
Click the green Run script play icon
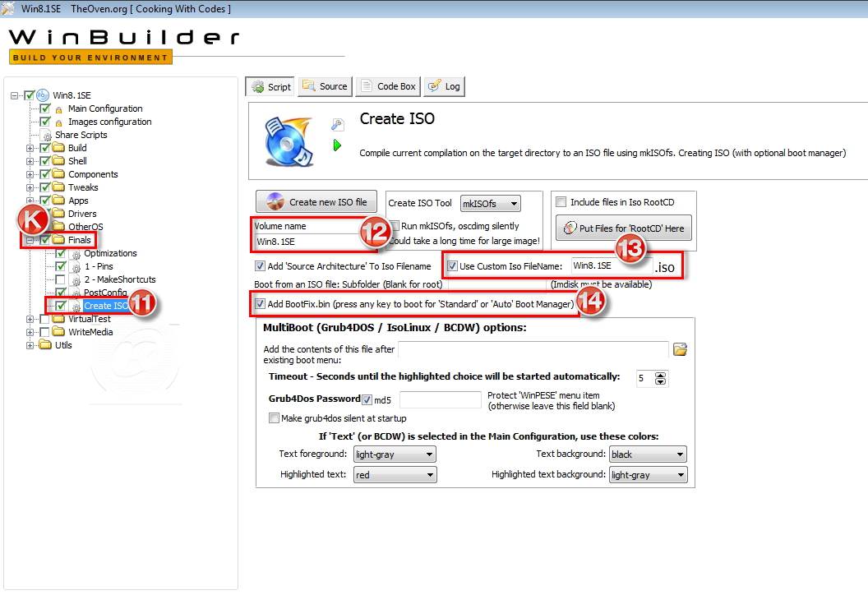point(337,145)
